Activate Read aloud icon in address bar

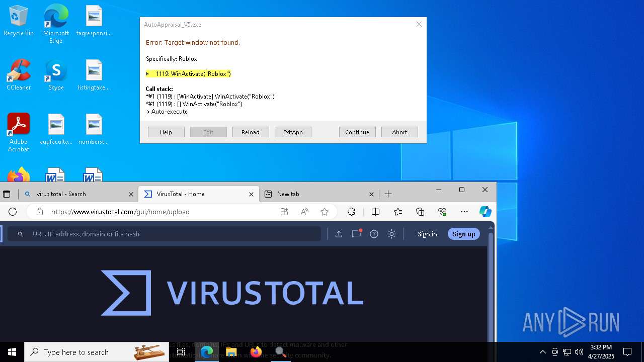(304, 212)
